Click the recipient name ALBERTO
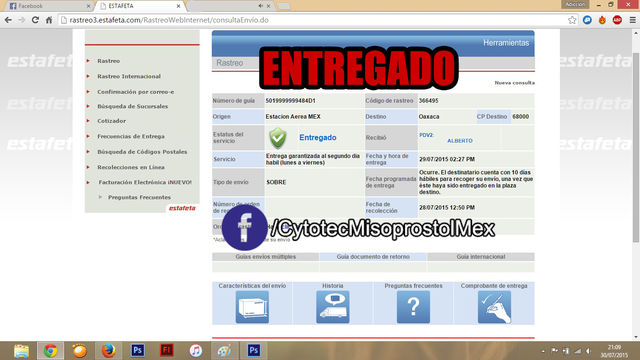Viewport: 640px width, 360px height. [460, 141]
